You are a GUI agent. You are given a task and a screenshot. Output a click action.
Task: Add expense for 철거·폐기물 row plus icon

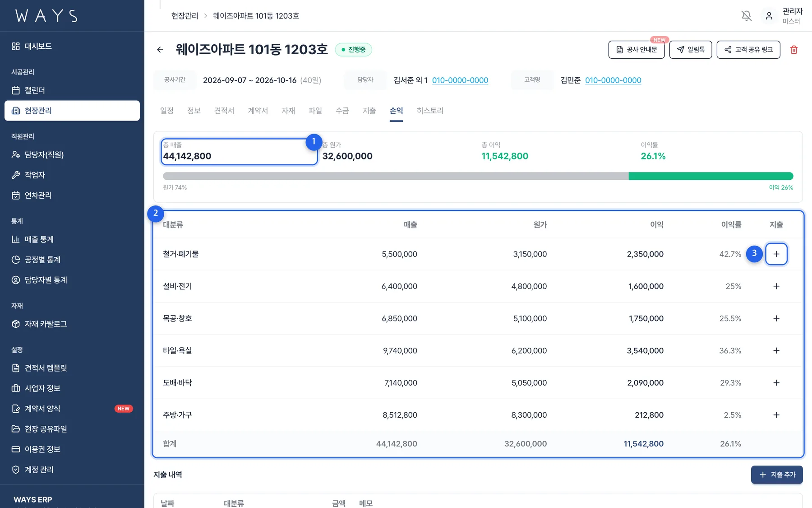click(776, 254)
